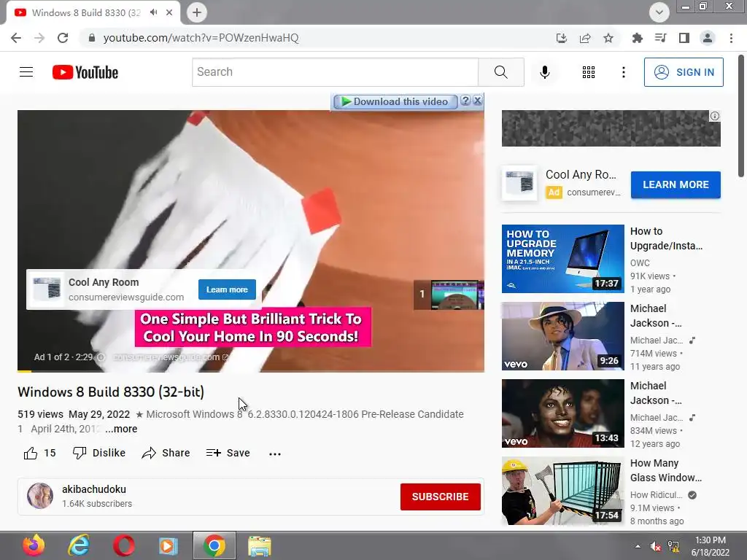Click the search magnifier button
747x560 pixels.
coord(500,72)
